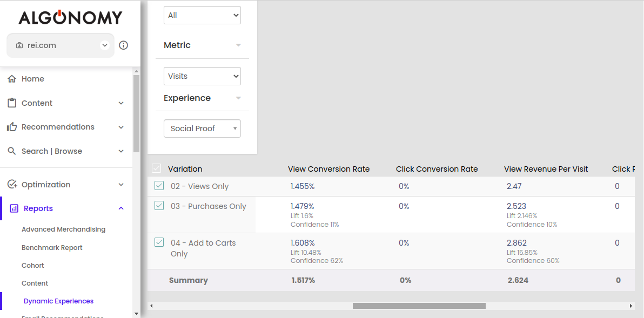Open the Benchmark Report menu item
The width and height of the screenshot is (644, 318).
[x=52, y=248]
